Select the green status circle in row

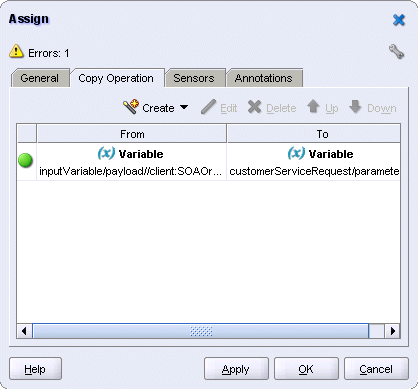[x=25, y=160]
